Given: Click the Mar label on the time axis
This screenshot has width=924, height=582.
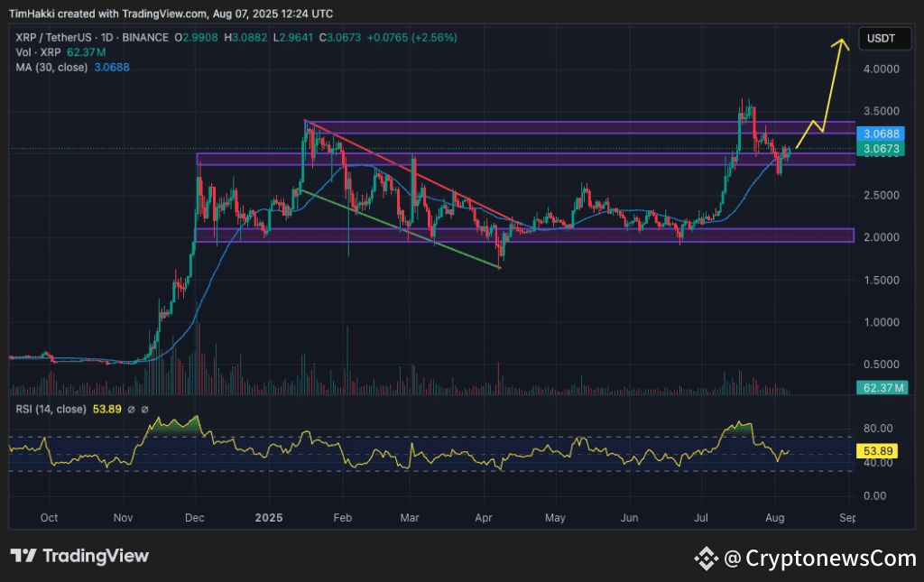Looking at the screenshot, I should pyautogui.click(x=410, y=518).
